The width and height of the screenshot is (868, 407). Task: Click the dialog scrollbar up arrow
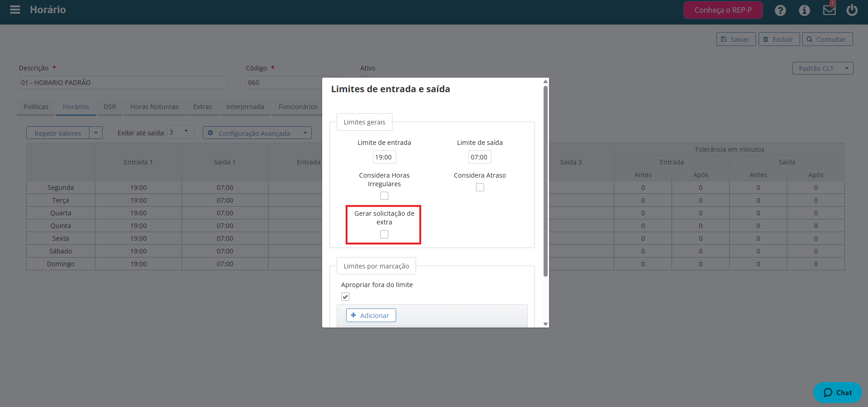[545, 81]
